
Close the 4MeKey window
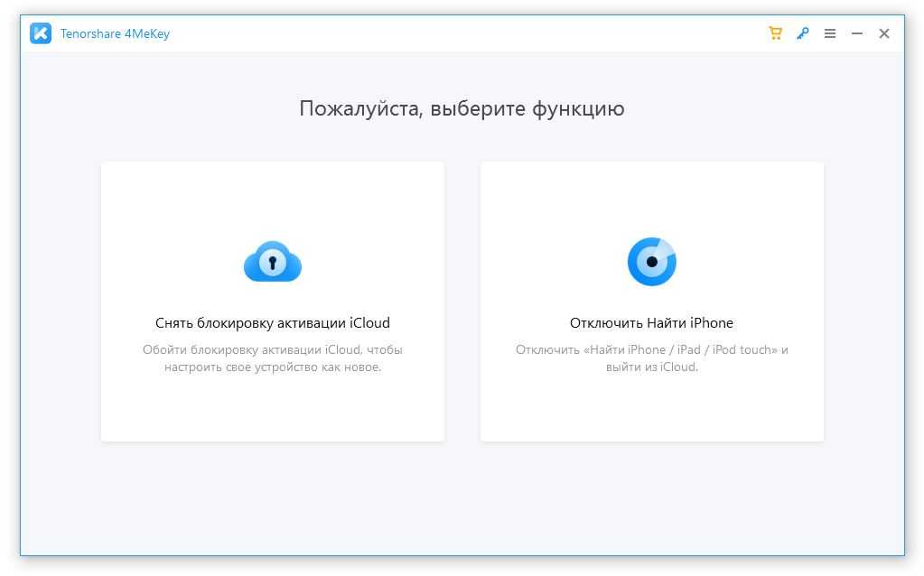tap(884, 33)
